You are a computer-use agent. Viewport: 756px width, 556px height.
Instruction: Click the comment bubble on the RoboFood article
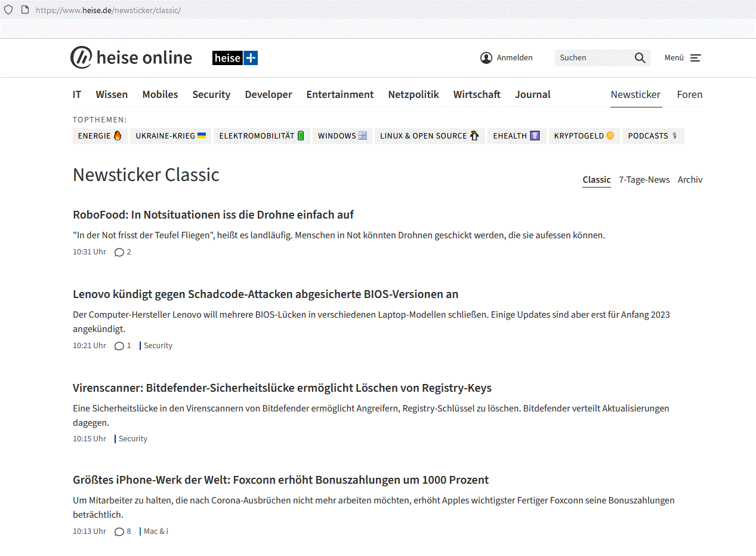(119, 251)
